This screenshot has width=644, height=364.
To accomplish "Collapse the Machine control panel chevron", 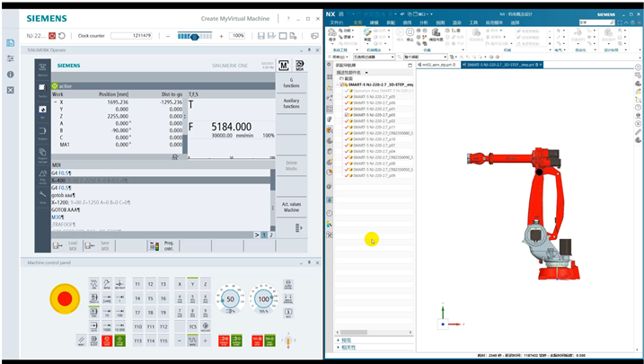I will click(302, 262).
